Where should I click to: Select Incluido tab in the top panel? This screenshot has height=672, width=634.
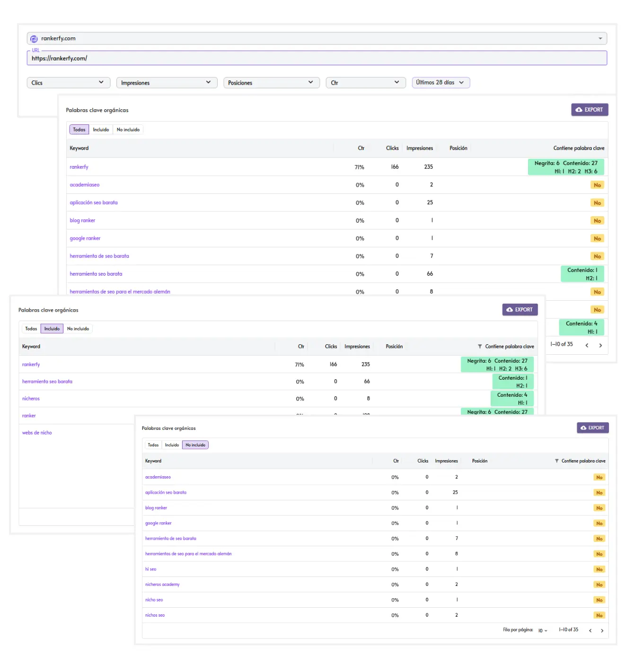[x=101, y=130]
